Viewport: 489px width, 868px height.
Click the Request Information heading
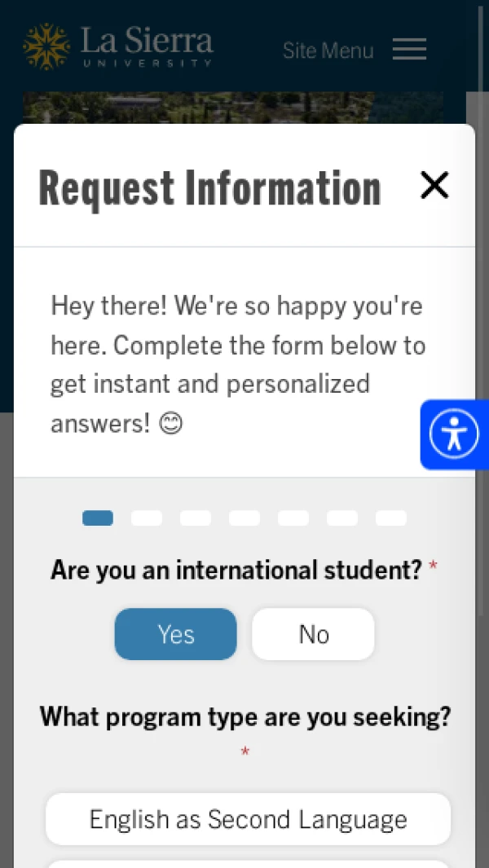point(209,187)
